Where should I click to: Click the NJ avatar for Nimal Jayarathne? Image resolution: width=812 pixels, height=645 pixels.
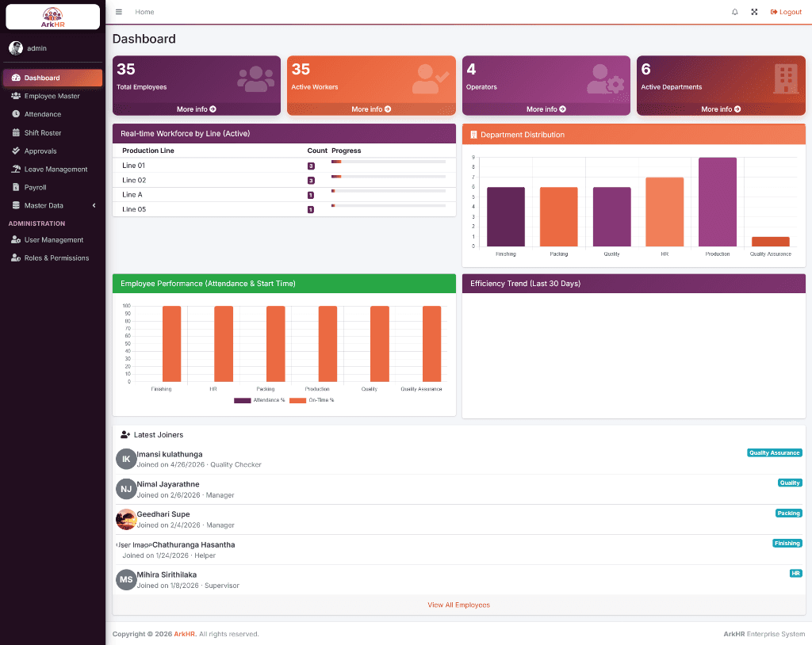pyautogui.click(x=126, y=489)
